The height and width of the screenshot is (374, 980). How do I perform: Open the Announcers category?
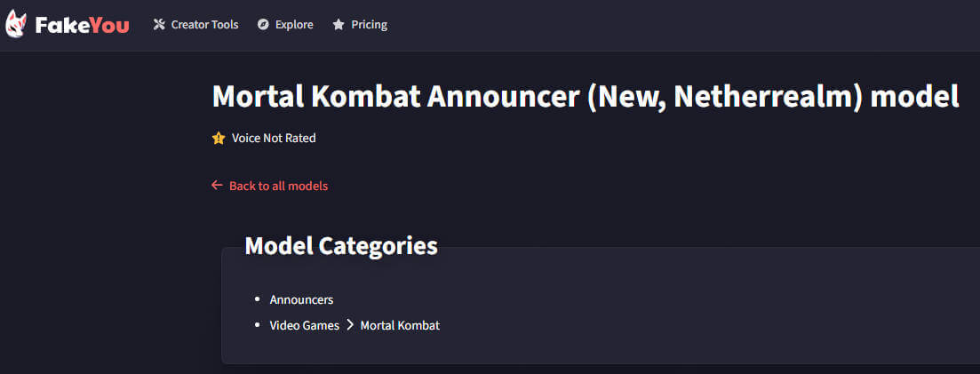click(x=301, y=300)
